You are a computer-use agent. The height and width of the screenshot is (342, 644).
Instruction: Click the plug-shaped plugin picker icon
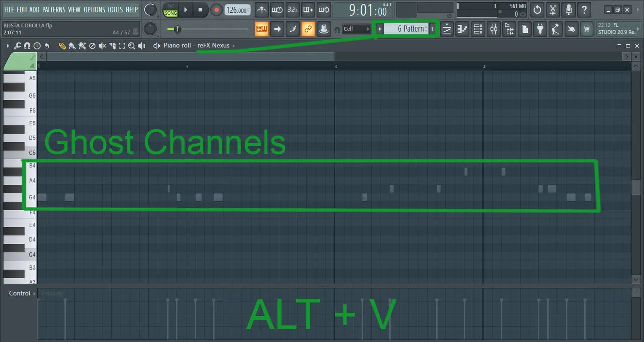pos(540,29)
